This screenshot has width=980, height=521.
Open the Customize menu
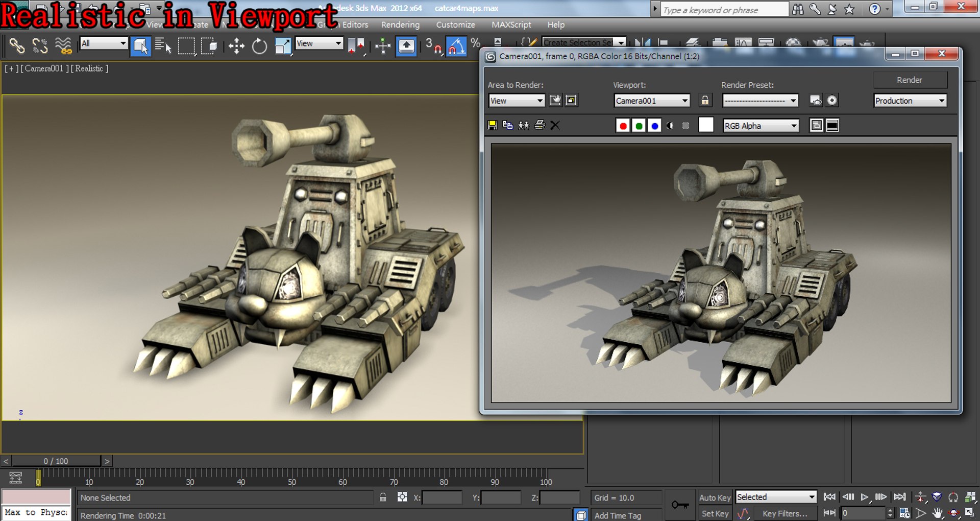click(455, 25)
